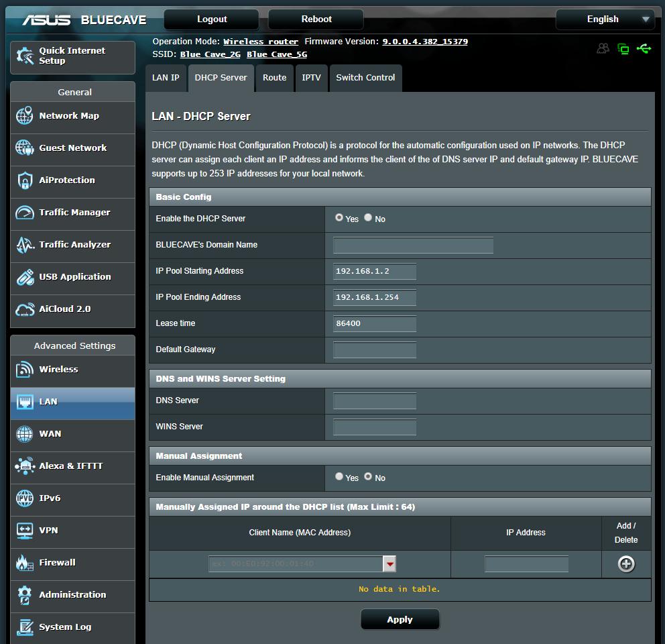Select Yes for Enable Manual Assignment
665x644 pixels.
(339, 476)
